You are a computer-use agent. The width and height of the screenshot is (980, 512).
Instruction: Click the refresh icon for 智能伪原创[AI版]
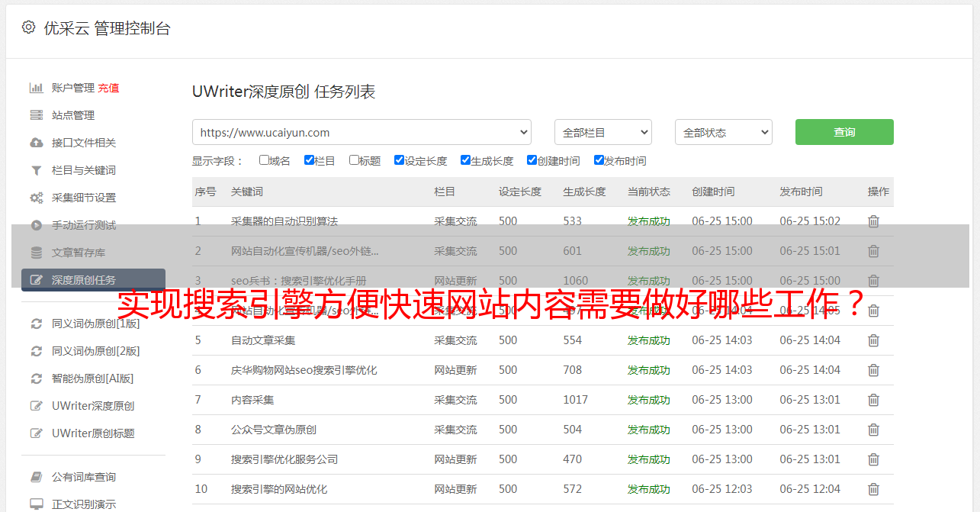(37, 378)
